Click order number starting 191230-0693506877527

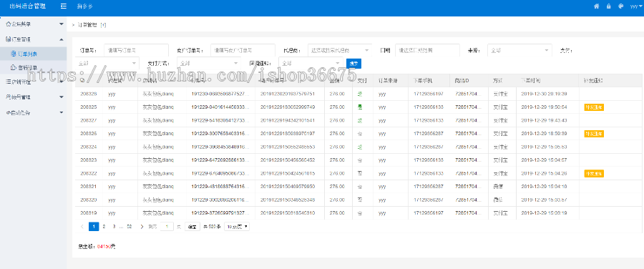(x=220, y=94)
